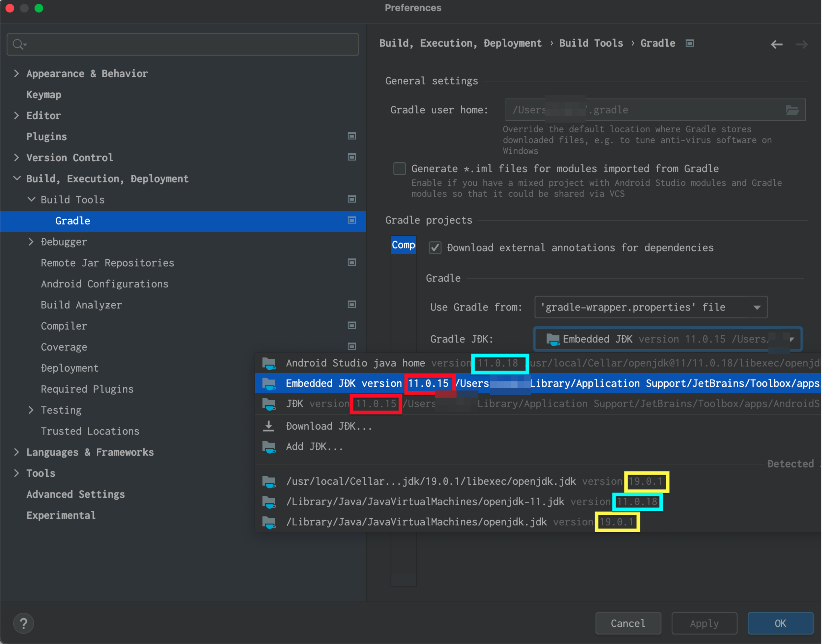Select Embedded JDK version 11.0.15 entry
This screenshot has width=822, height=644.
click(x=538, y=384)
